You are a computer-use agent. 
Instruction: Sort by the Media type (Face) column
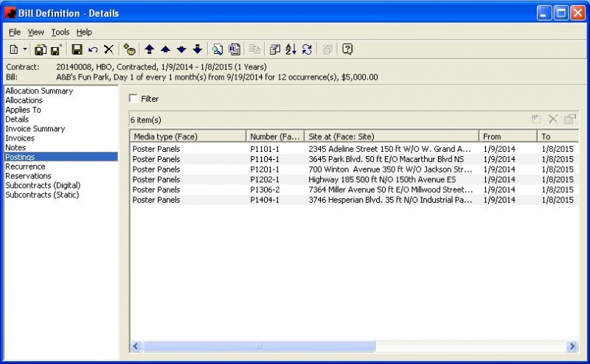tap(187, 136)
